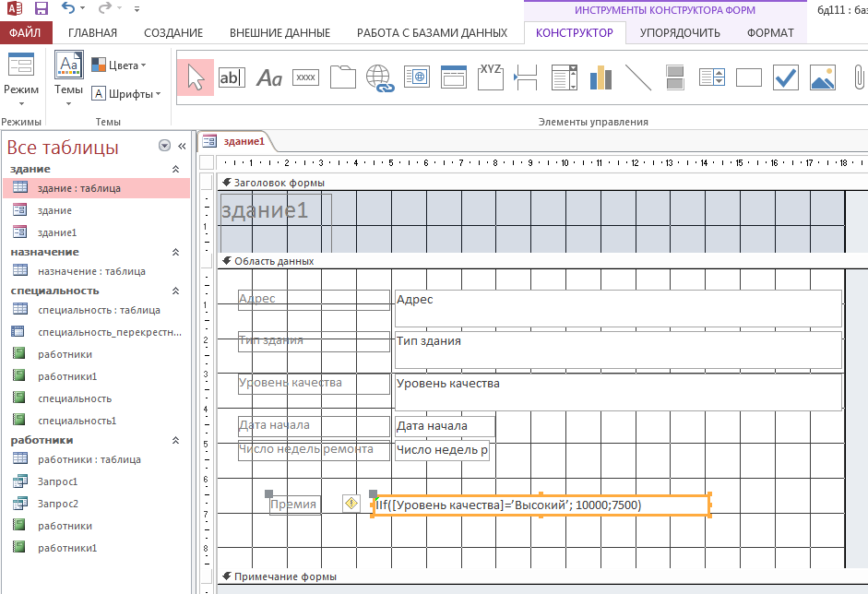Select the Дата начала text box
This screenshot has width=868, height=594.
pos(445,426)
